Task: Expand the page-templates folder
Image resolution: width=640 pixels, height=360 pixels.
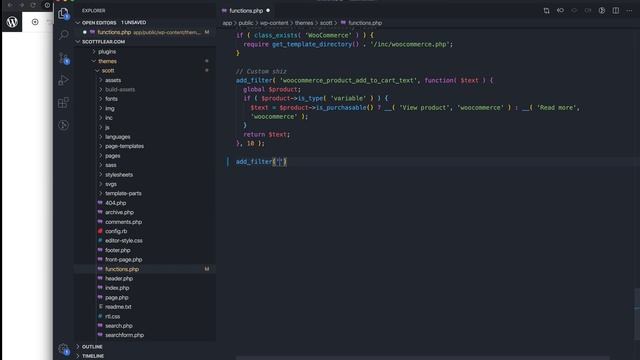Action: [124, 146]
